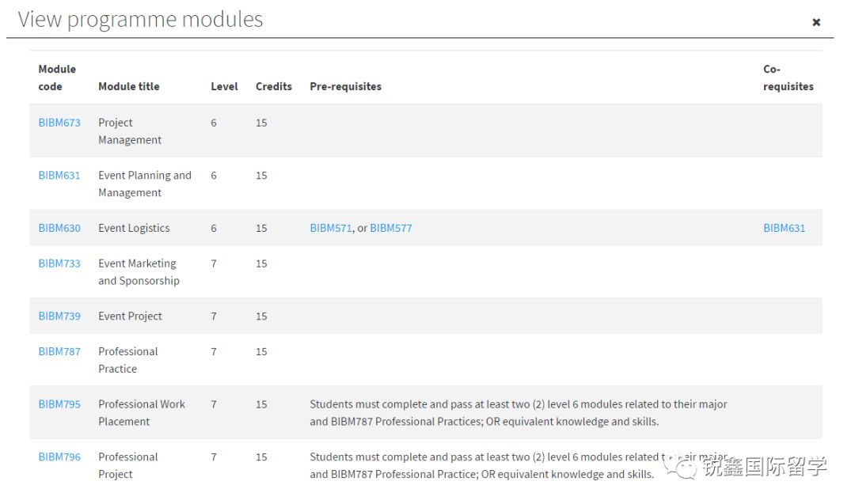
Task: Click the Credits column header
Action: click(274, 86)
